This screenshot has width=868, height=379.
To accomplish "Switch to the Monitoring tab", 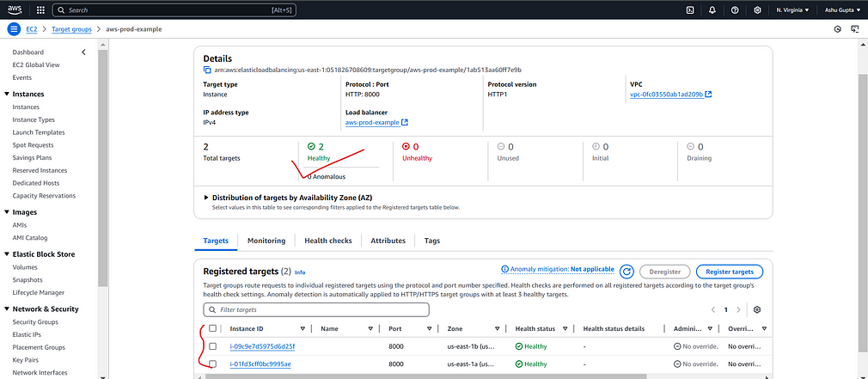I will [x=266, y=241].
